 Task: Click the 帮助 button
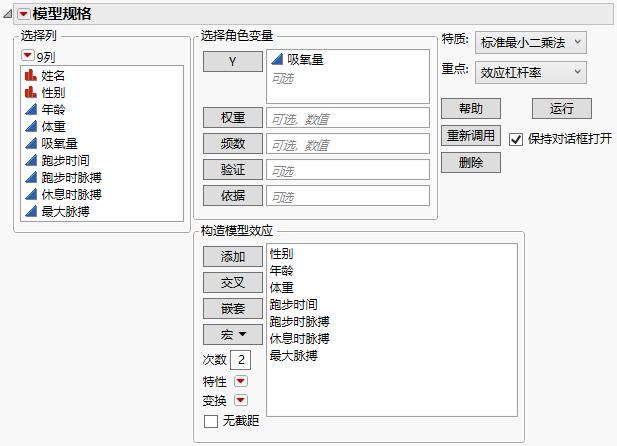(471, 108)
